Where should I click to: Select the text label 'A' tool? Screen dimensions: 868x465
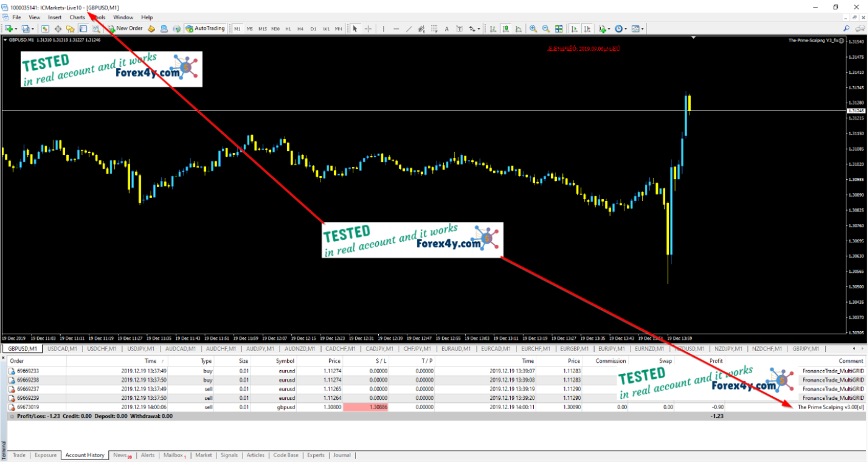coord(446,29)
